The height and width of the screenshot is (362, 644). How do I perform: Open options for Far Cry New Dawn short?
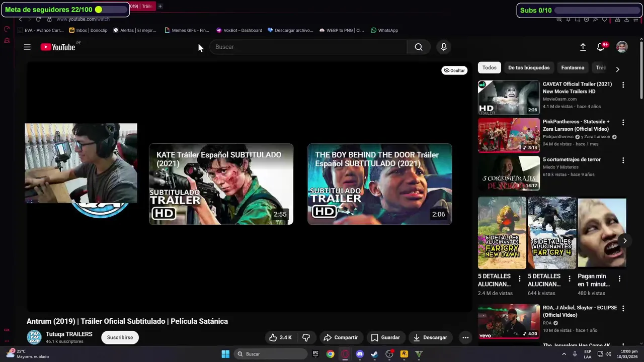tap(520, 278)
